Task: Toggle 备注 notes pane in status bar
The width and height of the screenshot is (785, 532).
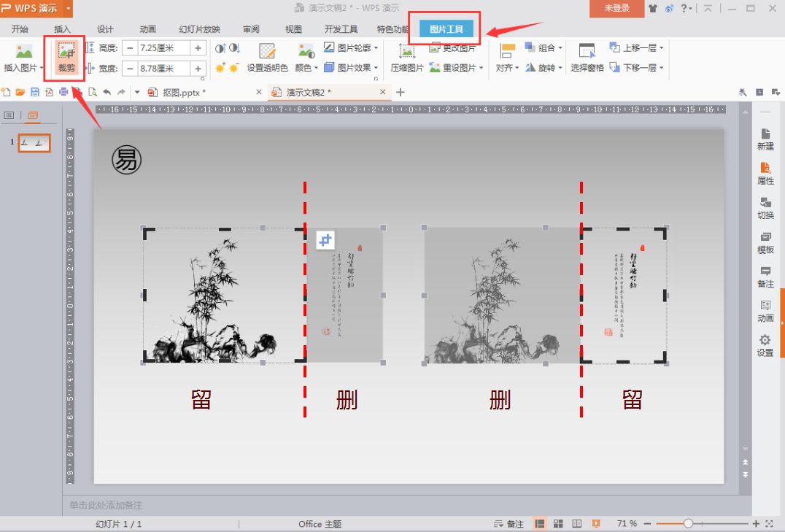Action: (508, 524)
